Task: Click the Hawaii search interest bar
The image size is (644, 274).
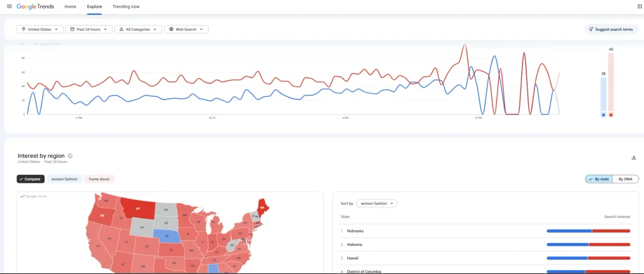Action: (x=589, y=258)
